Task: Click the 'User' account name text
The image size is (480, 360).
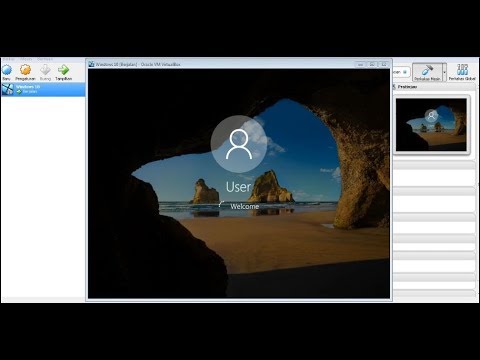Action: tap(238, 187)
